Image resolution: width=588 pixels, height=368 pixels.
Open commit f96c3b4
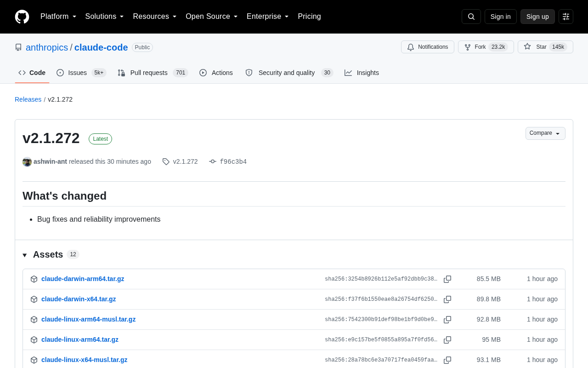click(x=233, y=162)
